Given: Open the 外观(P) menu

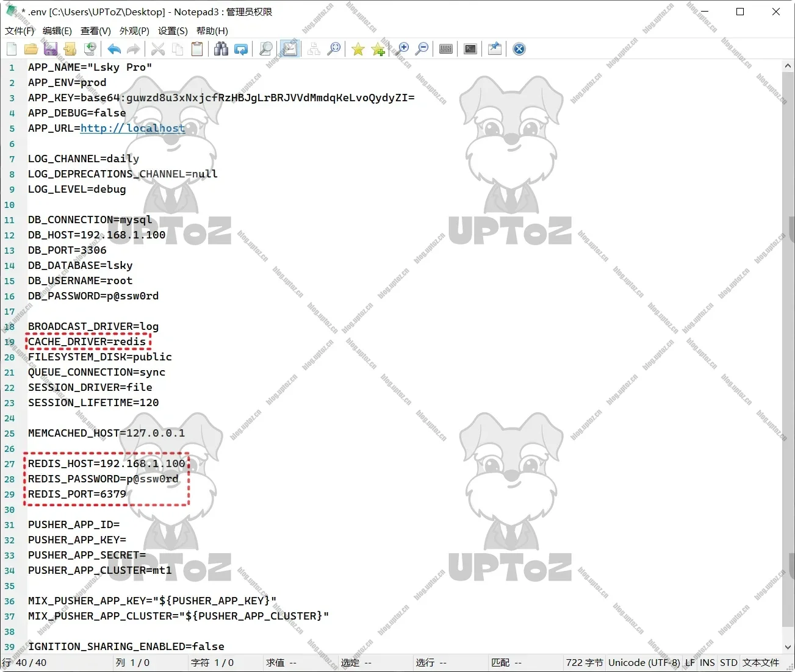Looking at the screenshot, I should click(x=134, y=30).
